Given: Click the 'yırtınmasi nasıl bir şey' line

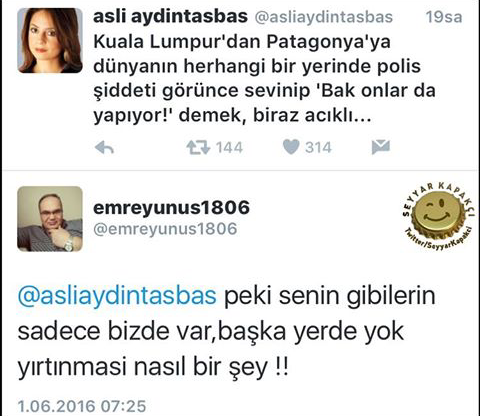Looking at the screenshot, I should [153, 367].
